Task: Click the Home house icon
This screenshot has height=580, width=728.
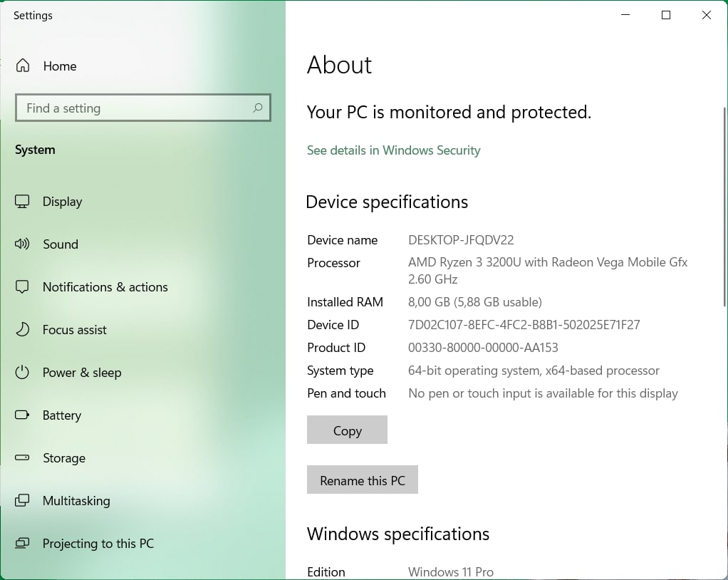Action: 23,66
